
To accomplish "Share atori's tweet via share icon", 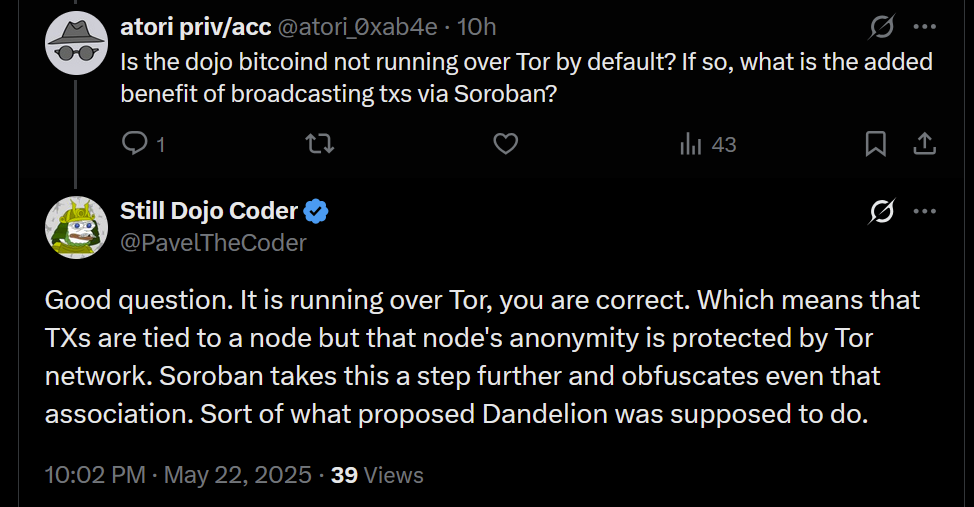I will click(924, 145).
